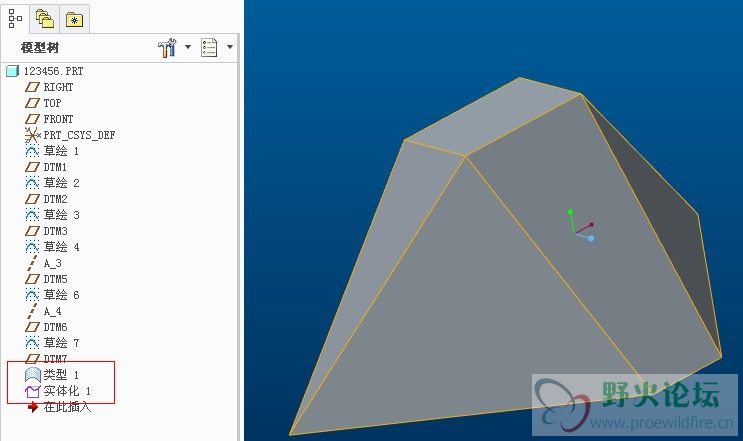Click the plane icon beside DTM2
The width and height of the screenshot is (743, 441).
click(32, 199)
